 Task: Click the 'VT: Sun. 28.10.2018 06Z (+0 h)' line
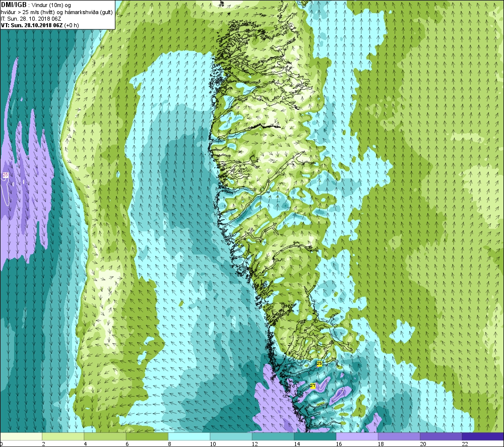(x=39, y=25)
